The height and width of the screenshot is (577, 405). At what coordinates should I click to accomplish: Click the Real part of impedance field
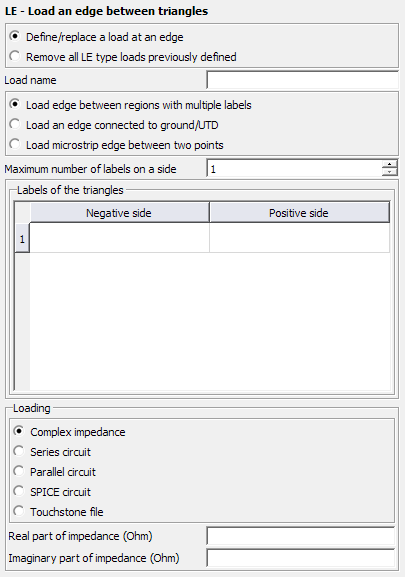301,536
